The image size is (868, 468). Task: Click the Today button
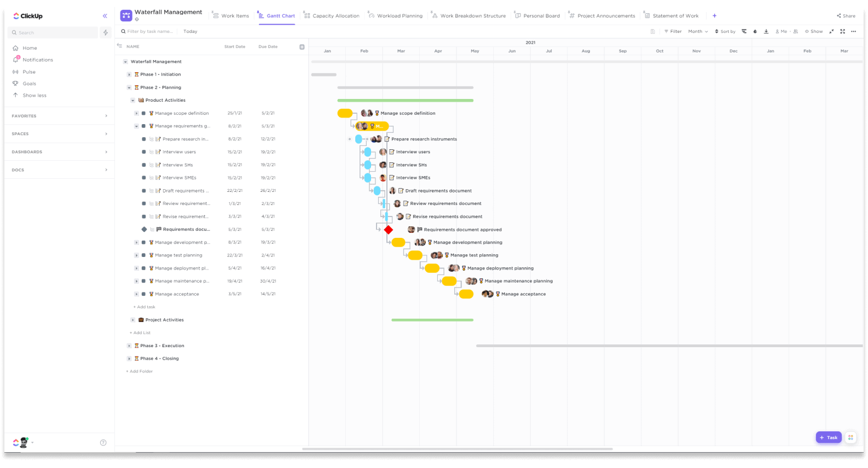click(x=190, y=32)
